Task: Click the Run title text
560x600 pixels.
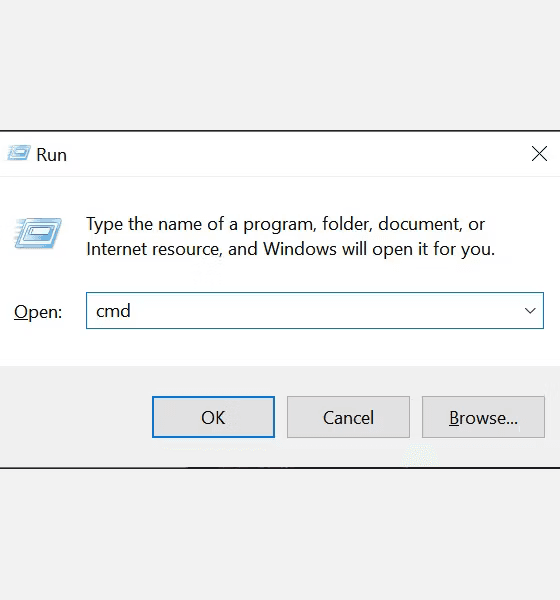Action: 51,155
